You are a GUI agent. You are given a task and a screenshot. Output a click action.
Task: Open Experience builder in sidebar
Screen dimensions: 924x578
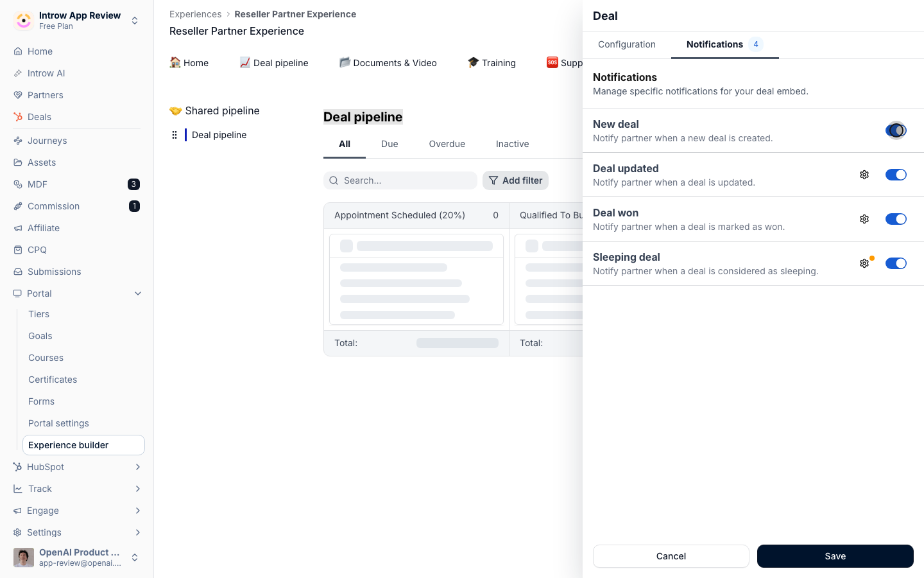pyautogui.click(x=83, y=445)
